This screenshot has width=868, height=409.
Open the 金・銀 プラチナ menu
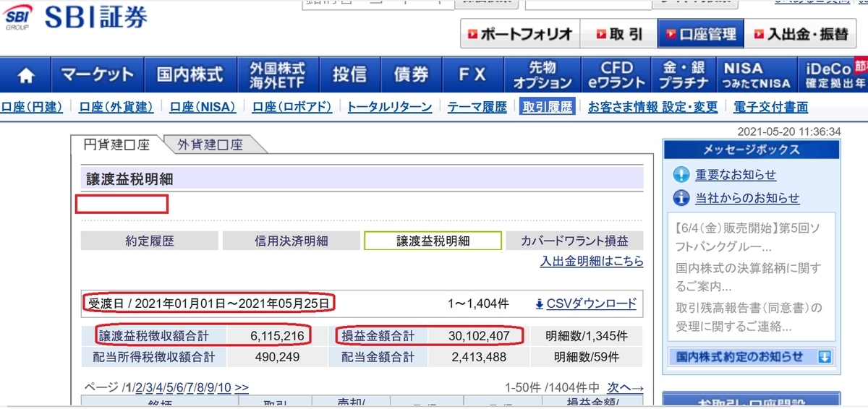[x=684, y=75]
